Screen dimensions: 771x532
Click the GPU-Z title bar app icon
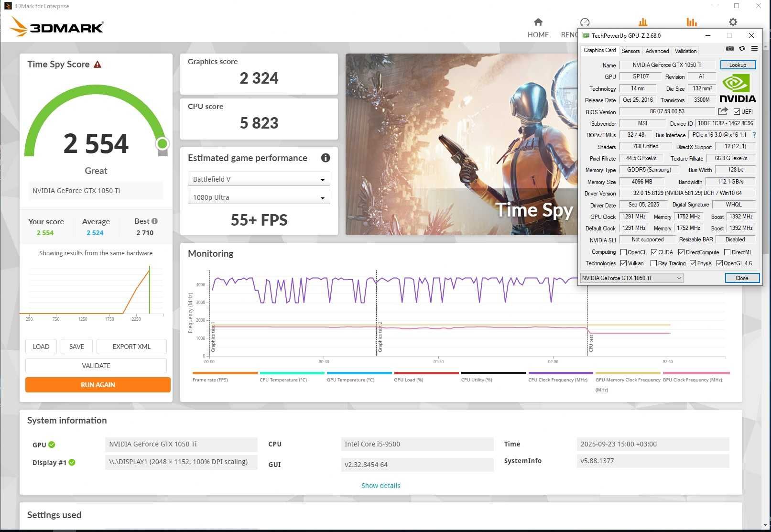coord(586,35)
